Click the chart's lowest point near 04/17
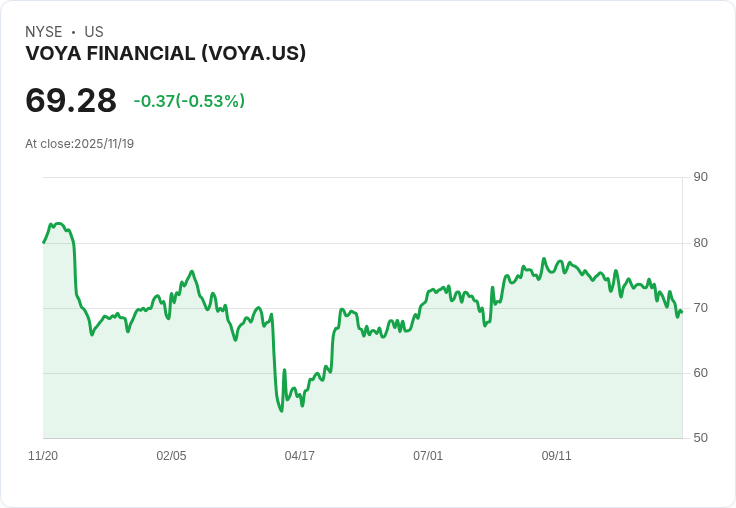736x508 pixels. [281, 411]
